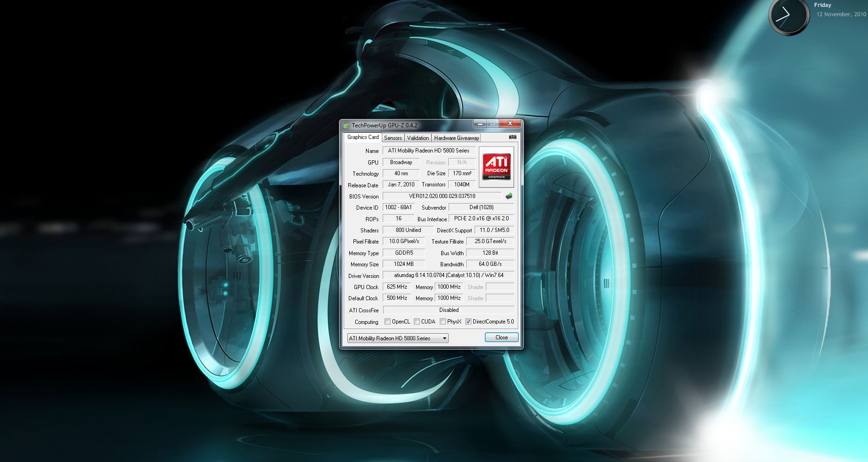Image resolution: width=868 pixels, height=462 pixels.
Task: Enable the OpenCL checkbox
Action: point(387,322)
